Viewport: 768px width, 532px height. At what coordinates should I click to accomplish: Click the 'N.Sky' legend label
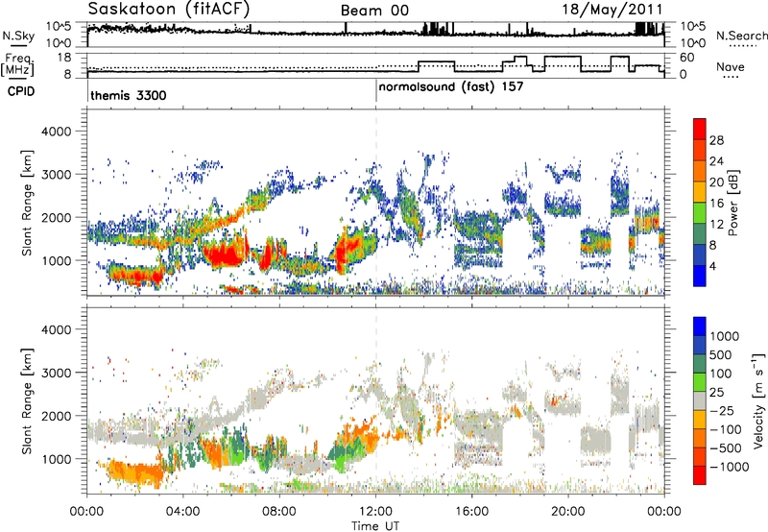pyautogui.click(x=18, y=36)
